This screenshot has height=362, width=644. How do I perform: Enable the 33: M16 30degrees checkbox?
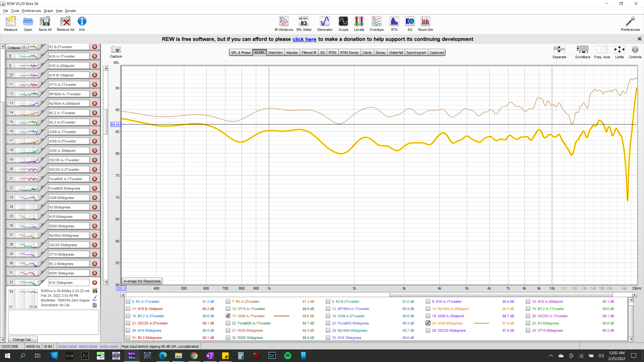[328, 338]
